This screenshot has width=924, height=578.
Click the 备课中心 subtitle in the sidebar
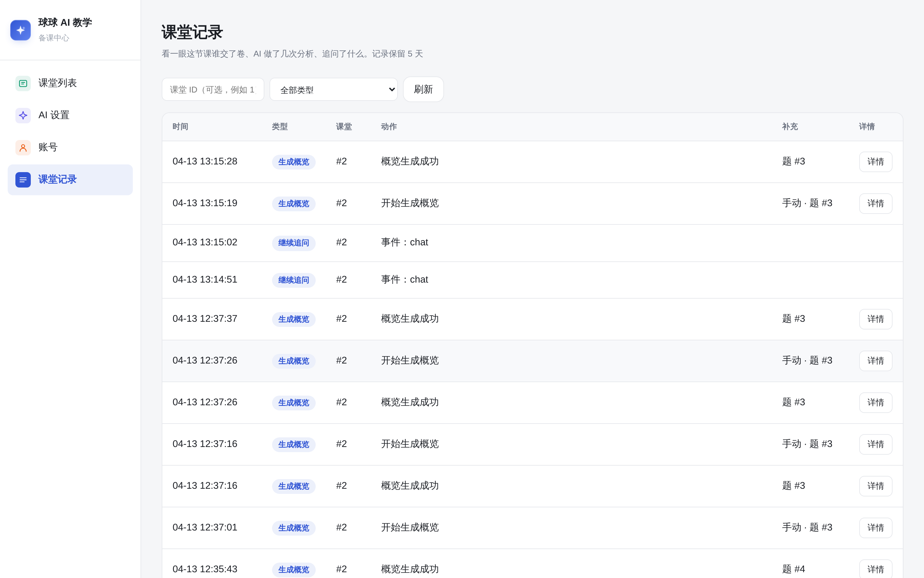54,38
